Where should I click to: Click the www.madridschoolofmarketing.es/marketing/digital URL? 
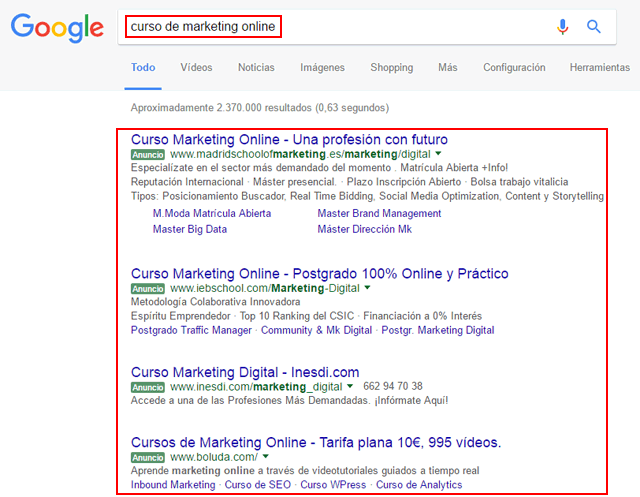point(300,154)
